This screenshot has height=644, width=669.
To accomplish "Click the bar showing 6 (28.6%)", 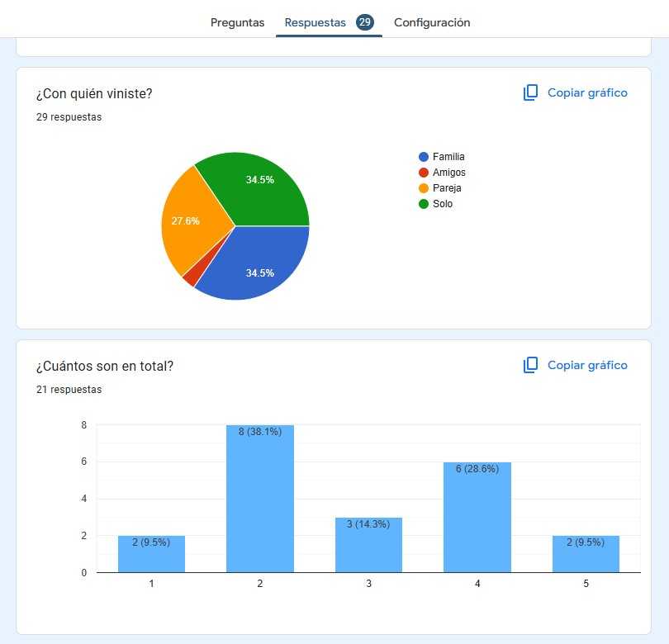I will click(477, 516).
